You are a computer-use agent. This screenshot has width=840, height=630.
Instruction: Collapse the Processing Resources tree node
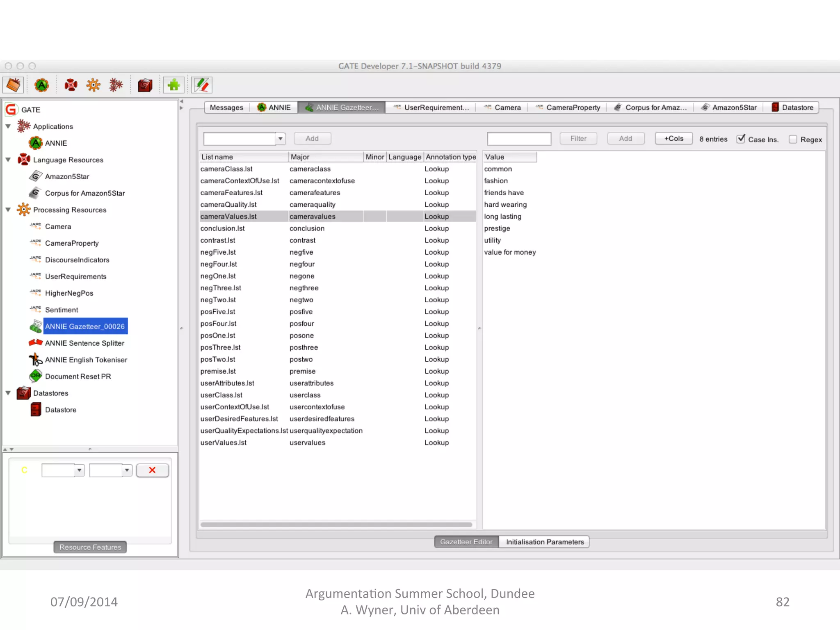8,210
